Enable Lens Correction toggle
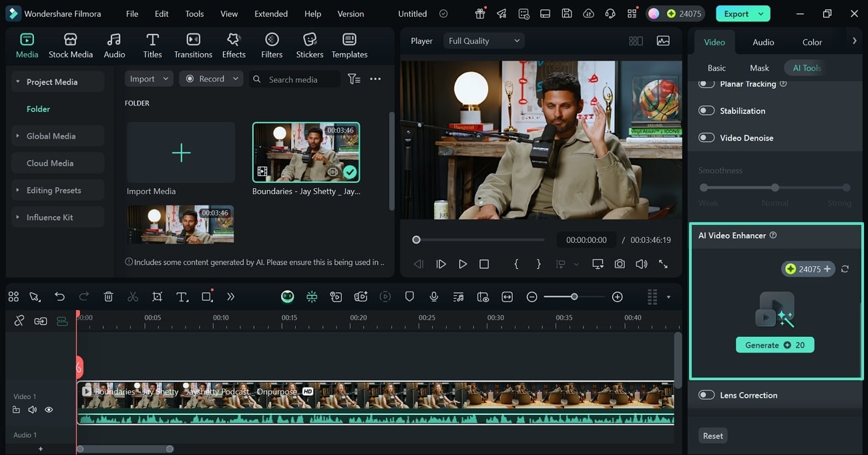The height and width of the screenshot is (455, 868). click(706, 395)
